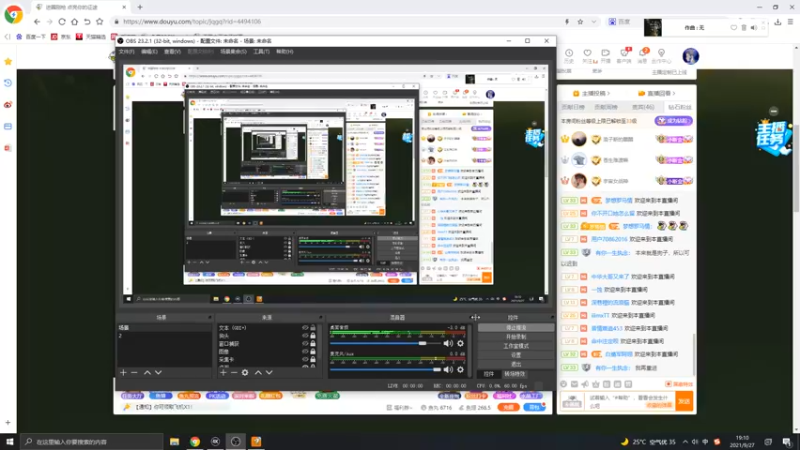
Task: Open 主播投稿 link
Action: click(592, 93)
